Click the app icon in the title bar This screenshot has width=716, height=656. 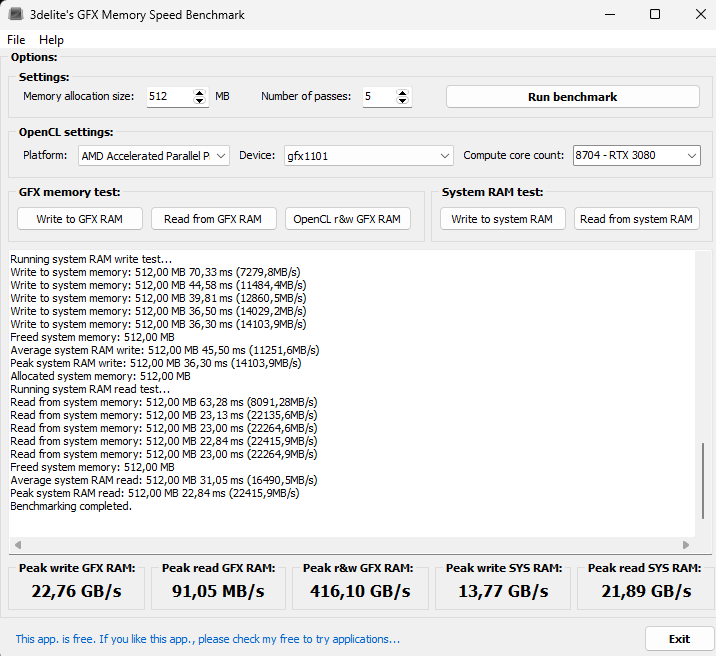[x=16, y=14]
